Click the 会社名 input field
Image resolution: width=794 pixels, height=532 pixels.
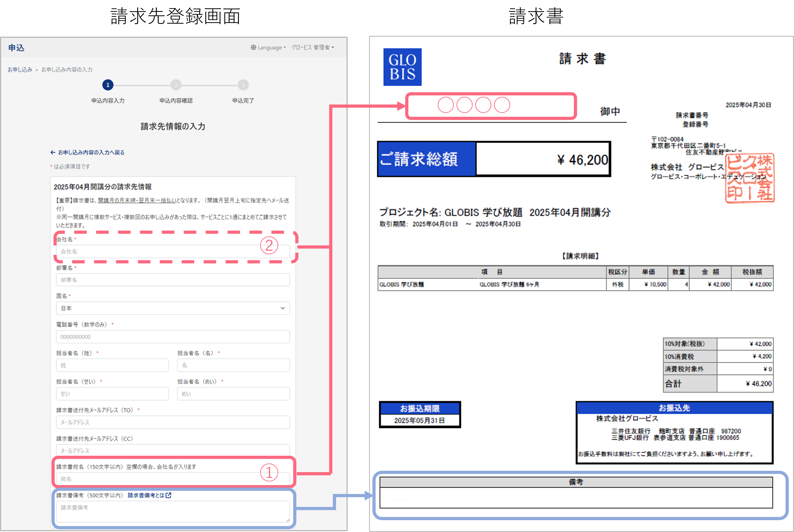(173, 251)
